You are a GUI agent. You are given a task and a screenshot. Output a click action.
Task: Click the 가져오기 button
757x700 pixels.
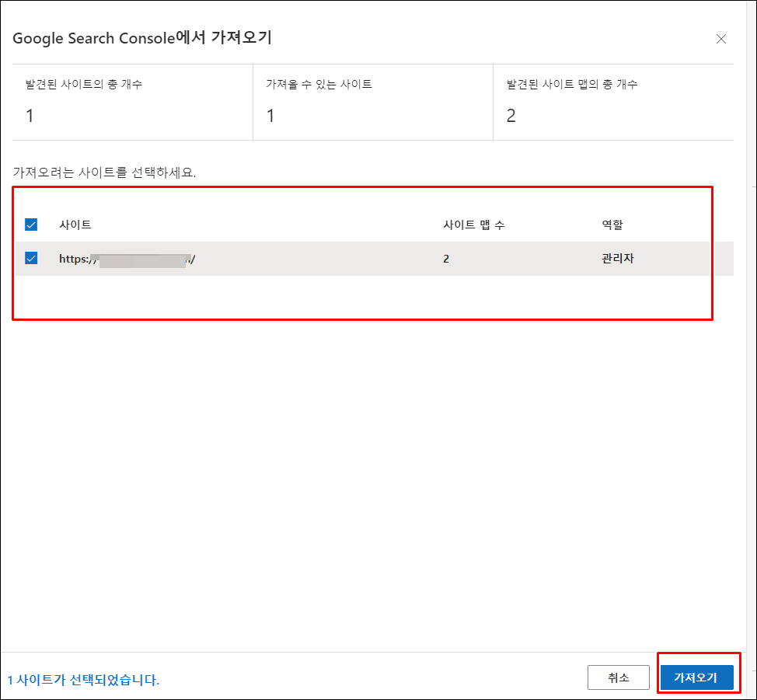coord(696,677)
